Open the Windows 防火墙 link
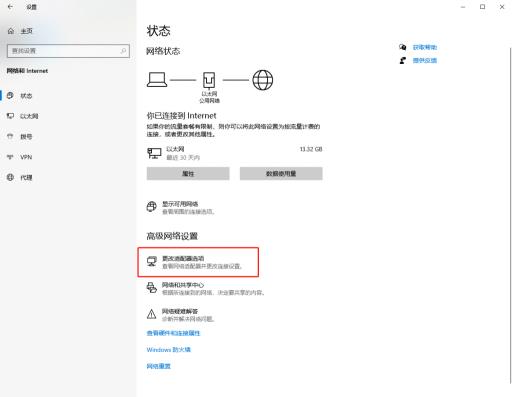Screen dimensions: 512x397 (x=169, y=350)
